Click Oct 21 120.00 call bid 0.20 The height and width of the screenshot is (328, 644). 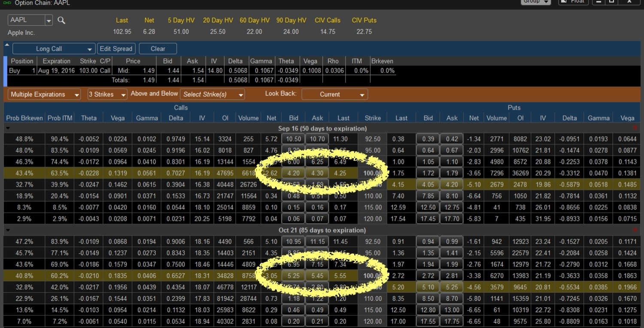coord(293,321)
